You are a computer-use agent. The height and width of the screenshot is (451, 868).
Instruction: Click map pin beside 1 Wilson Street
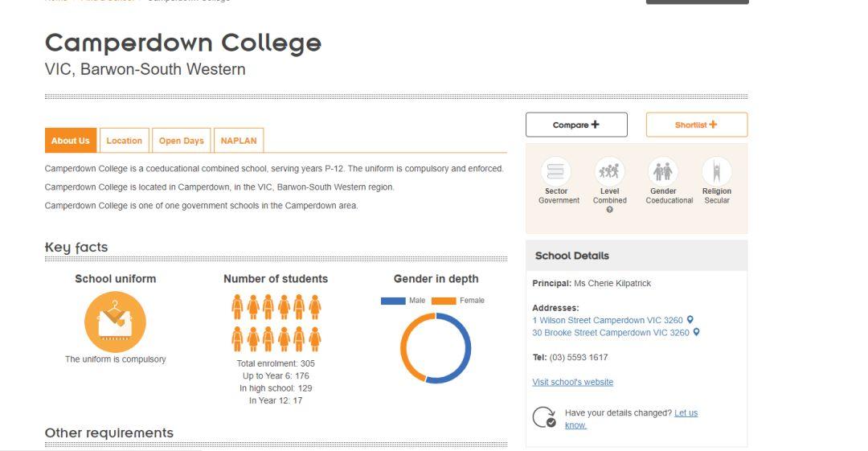[x=690, y=320]
